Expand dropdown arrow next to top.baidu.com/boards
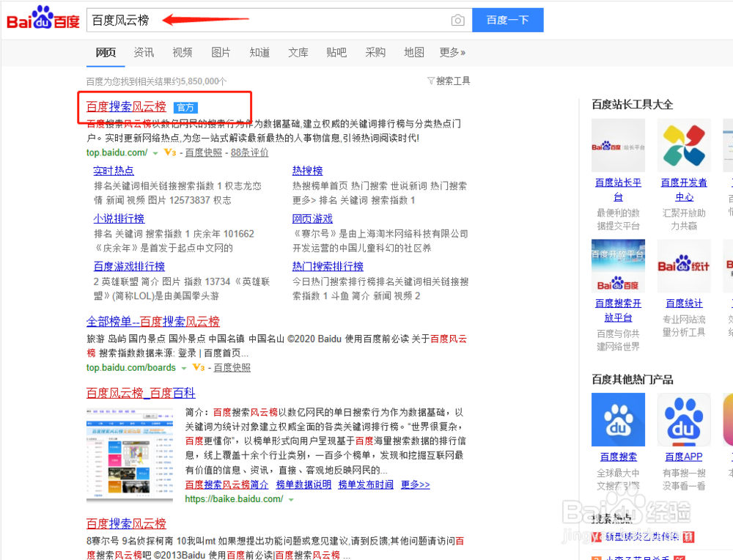Viewport: 733px width, 560px height. 184,369
